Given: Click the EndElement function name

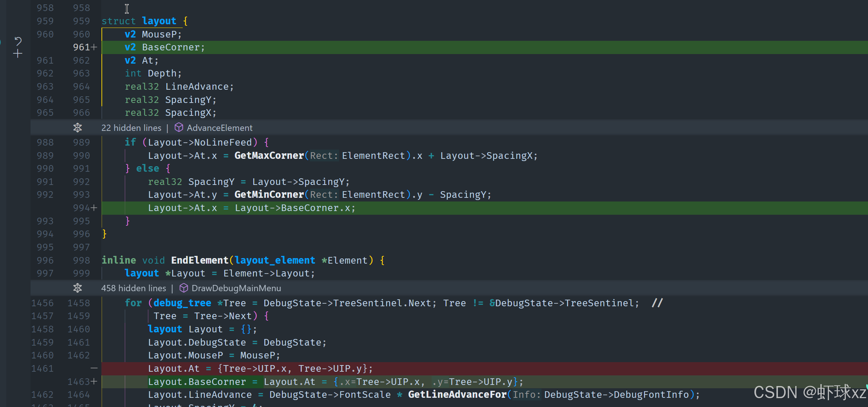Looking at the screenshot, I should coord(199,260).
